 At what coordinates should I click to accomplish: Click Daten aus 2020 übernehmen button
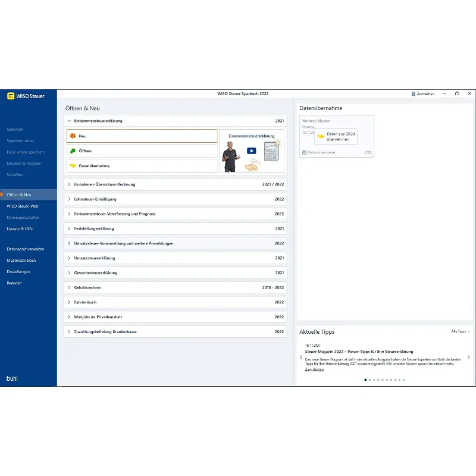point(336,136)
